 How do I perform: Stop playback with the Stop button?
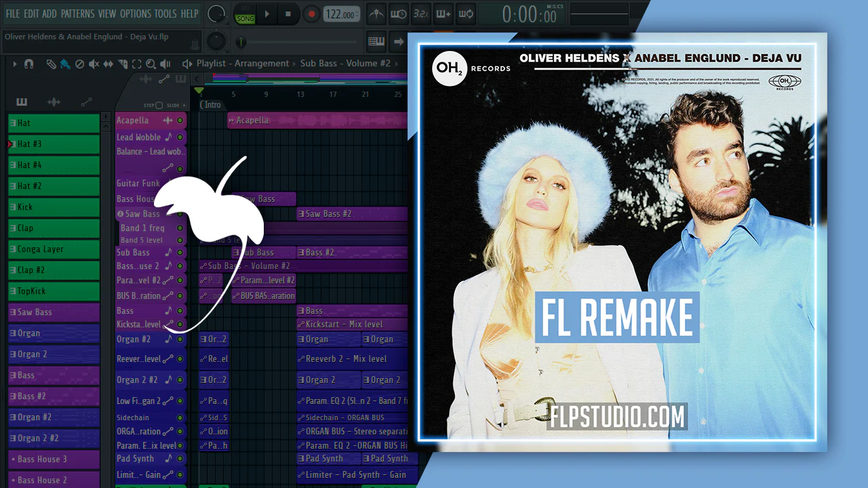[x=288, y=14]
